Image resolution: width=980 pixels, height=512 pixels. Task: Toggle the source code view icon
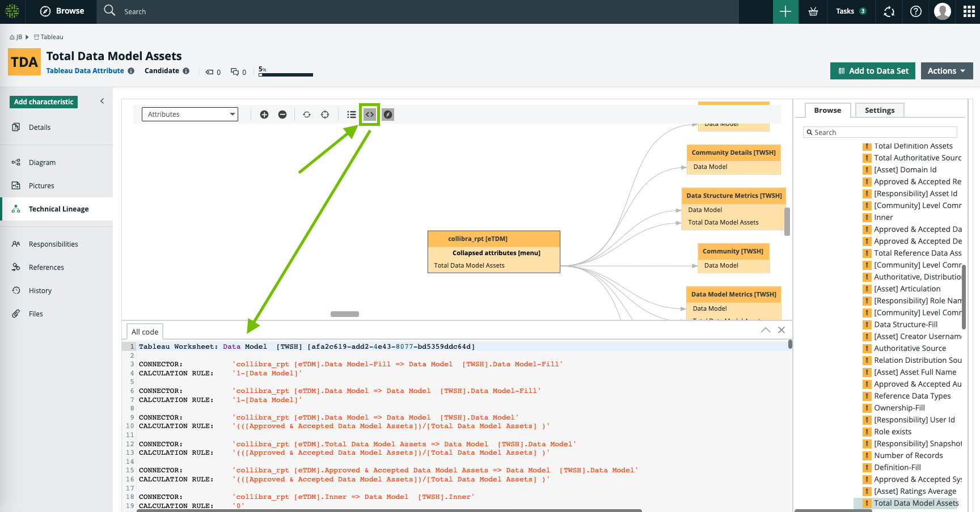pyautogui.click(x=370, y=115)
